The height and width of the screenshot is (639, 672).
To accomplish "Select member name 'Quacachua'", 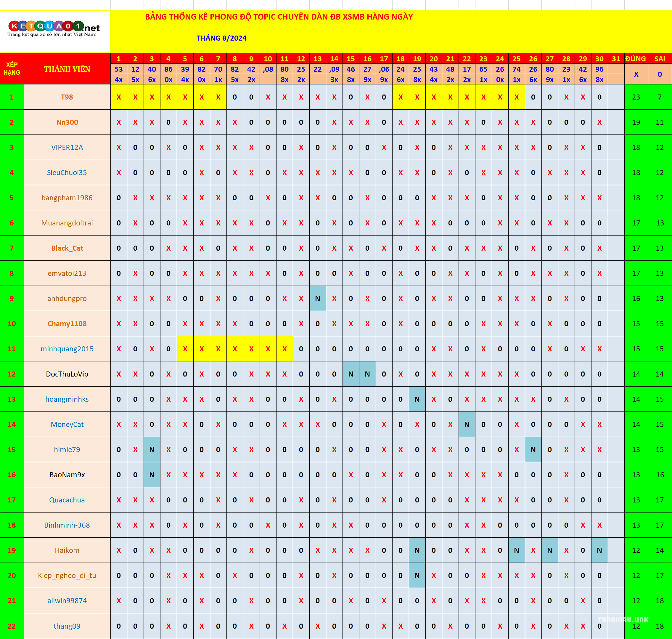I will tap(67, 500).
